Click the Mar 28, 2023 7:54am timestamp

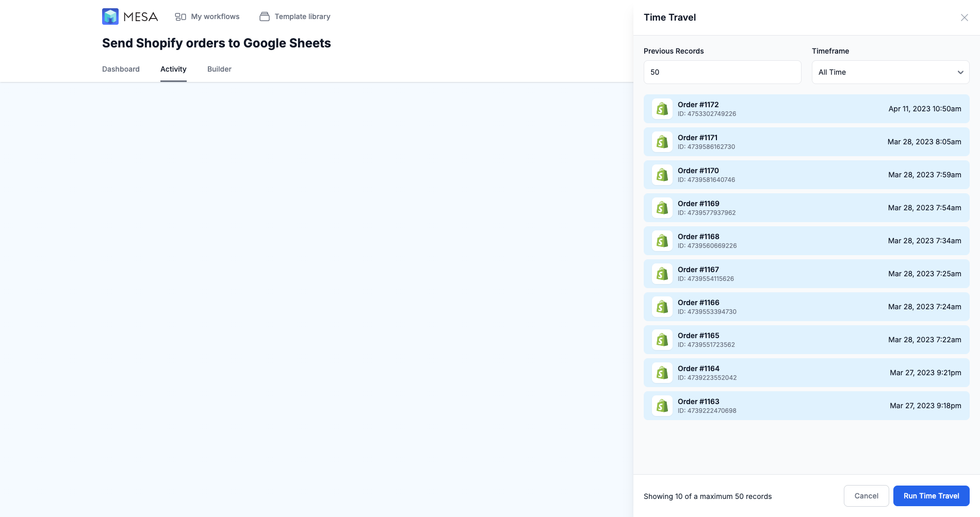click(x=925, y=208)
